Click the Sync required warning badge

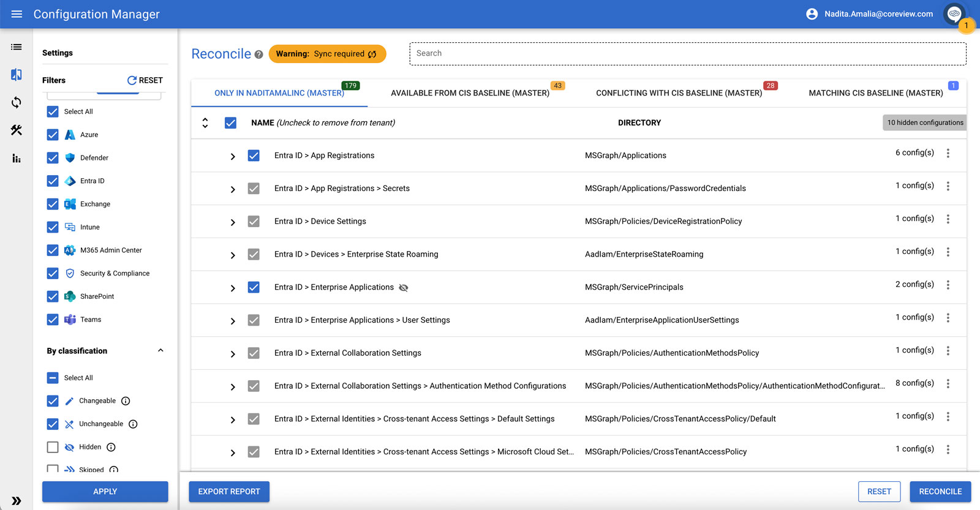pyautogui.click(x=327, y=54)
